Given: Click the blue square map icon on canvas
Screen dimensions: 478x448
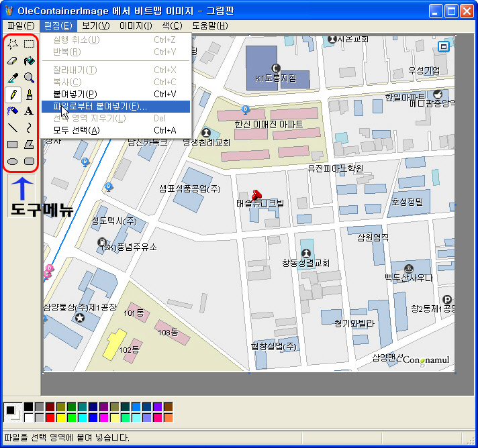Looking at the screenshot, I should [x=444, y=46].
